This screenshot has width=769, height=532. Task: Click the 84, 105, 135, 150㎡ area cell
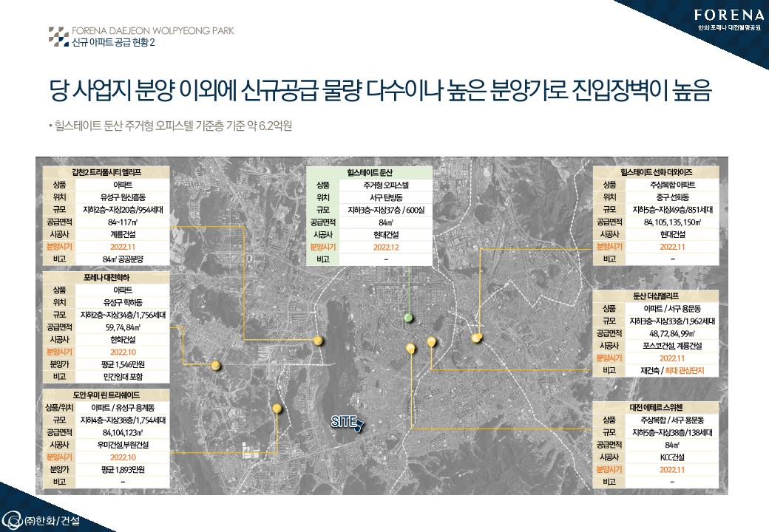point(672,222)
